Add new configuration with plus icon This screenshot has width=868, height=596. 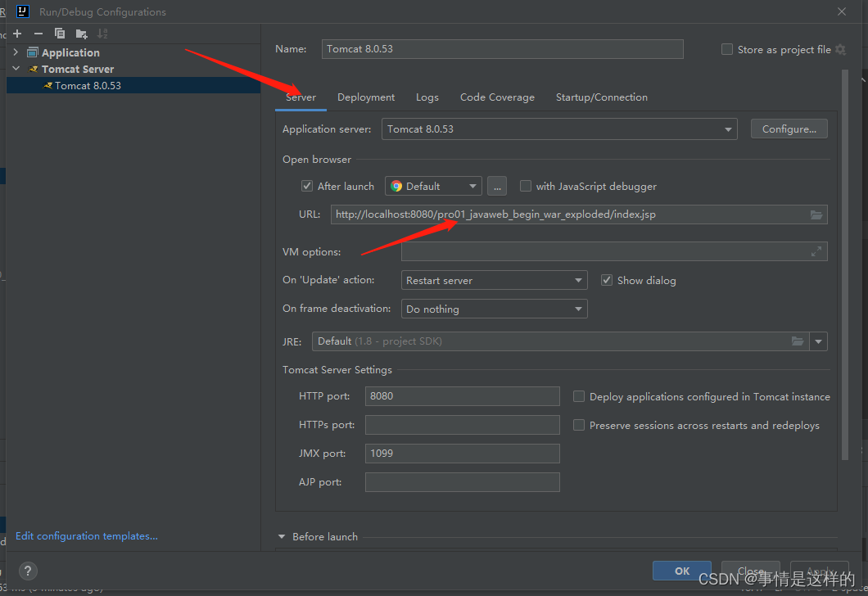coord(17,34)
